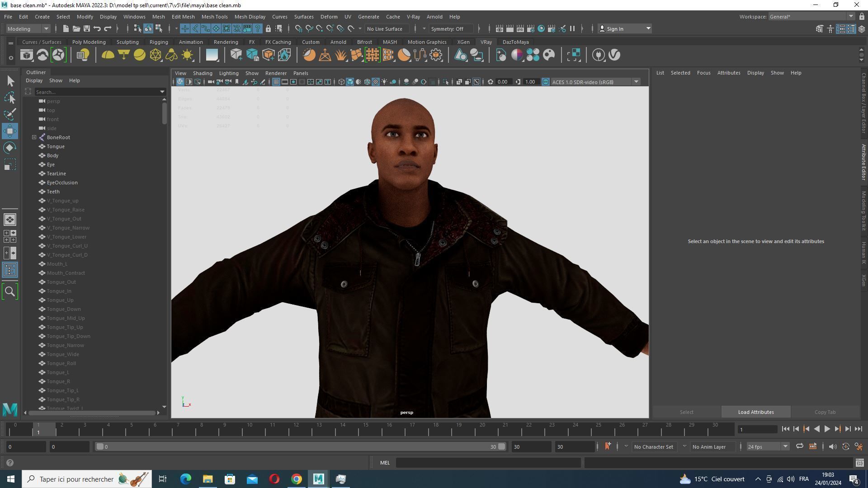The height and width of the screenshot is (488, 868).
Task: Create a new scene file
Action: pyautogui.click(x=66, y=29)
